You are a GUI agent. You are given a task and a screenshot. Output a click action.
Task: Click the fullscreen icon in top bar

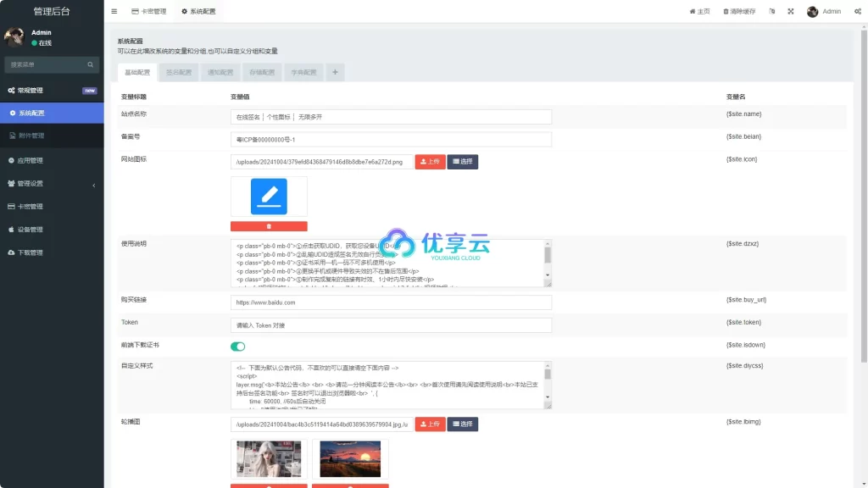(x=790, y=12)
